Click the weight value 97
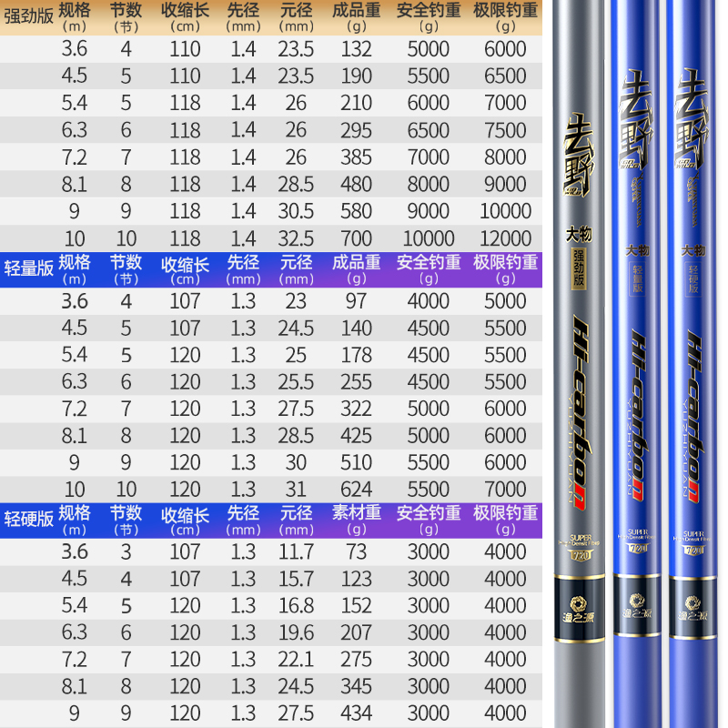 click(356, 301)
